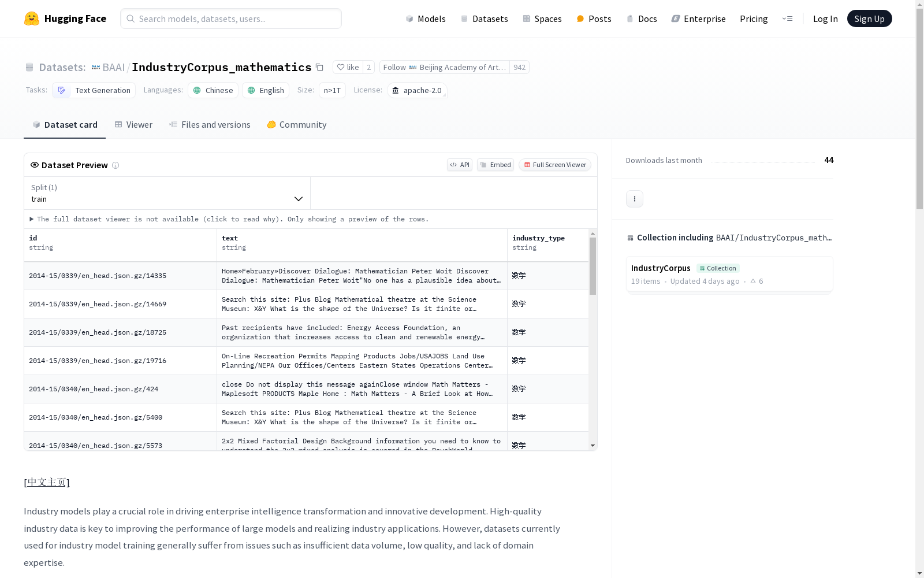This screenshot has width=924, height=578.
Task: Open Spaces in navigation
Action: 542,18
